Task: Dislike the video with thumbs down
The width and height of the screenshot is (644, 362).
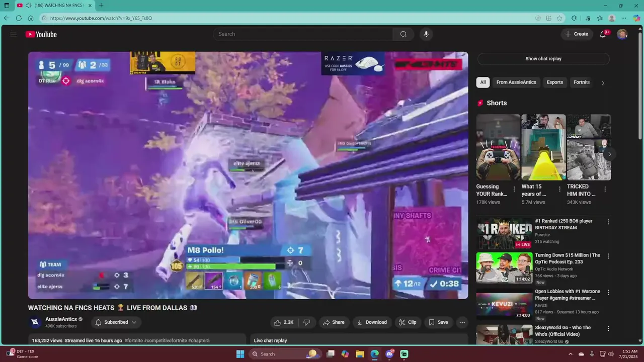Action: [306, 322]
